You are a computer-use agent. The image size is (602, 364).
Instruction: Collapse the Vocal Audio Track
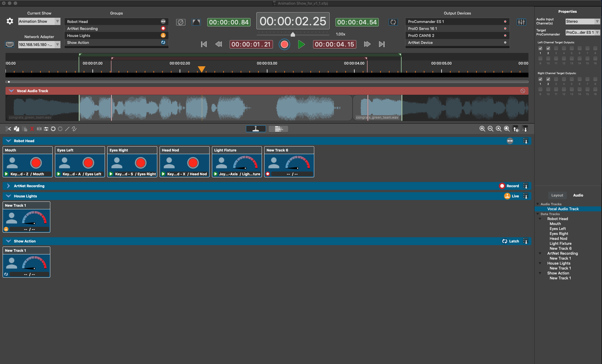pos(11,91)
